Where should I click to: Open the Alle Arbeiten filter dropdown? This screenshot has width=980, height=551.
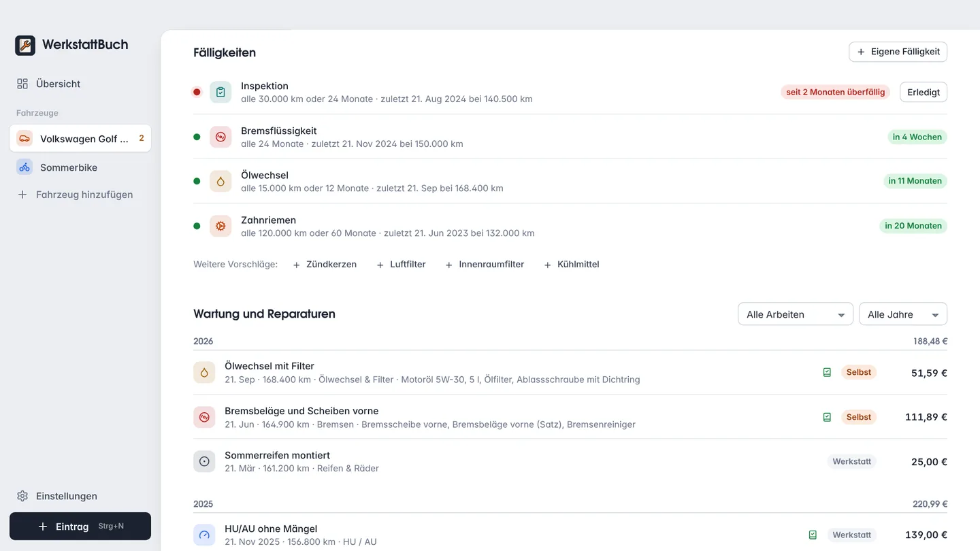(796, 314)
